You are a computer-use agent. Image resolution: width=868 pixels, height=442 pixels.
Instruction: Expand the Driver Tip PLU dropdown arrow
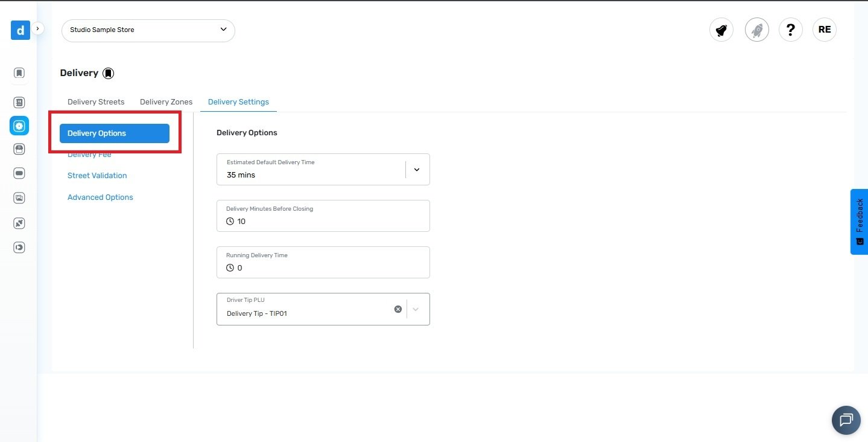pos(416,309)
